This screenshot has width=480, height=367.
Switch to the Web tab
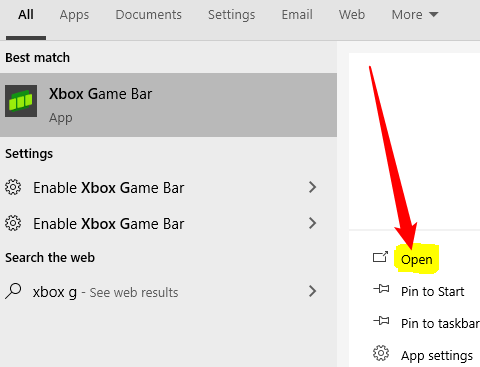[x=352, y=15]
